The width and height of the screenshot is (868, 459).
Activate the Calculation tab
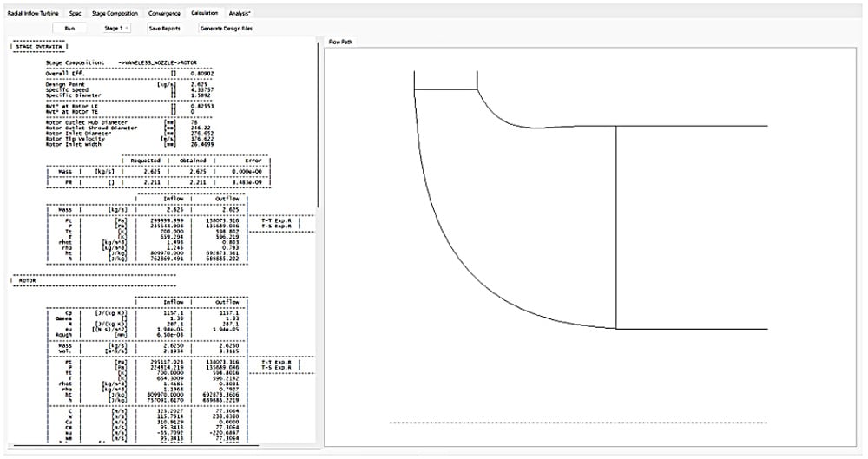point(205,13)
